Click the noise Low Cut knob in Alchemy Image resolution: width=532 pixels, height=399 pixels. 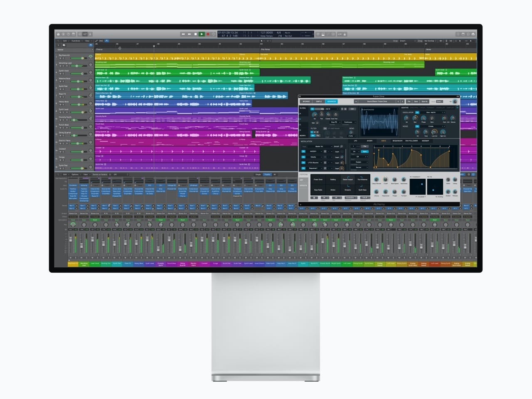point(434,132)
